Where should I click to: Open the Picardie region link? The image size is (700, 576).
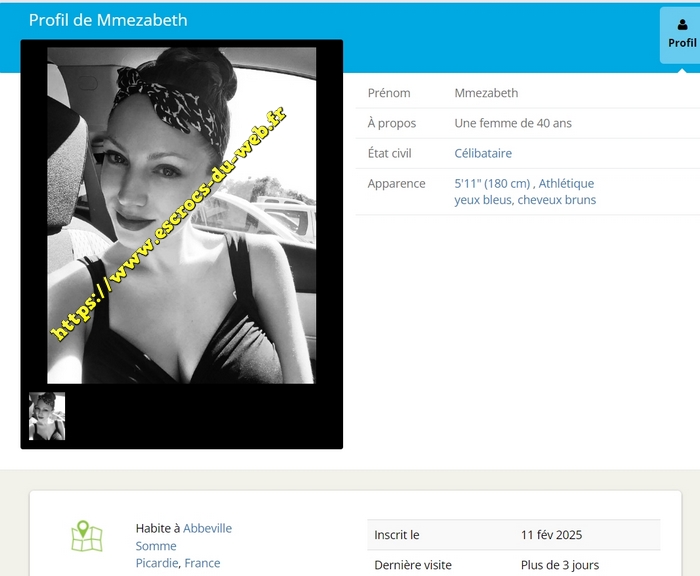click(x=158, y=563)
